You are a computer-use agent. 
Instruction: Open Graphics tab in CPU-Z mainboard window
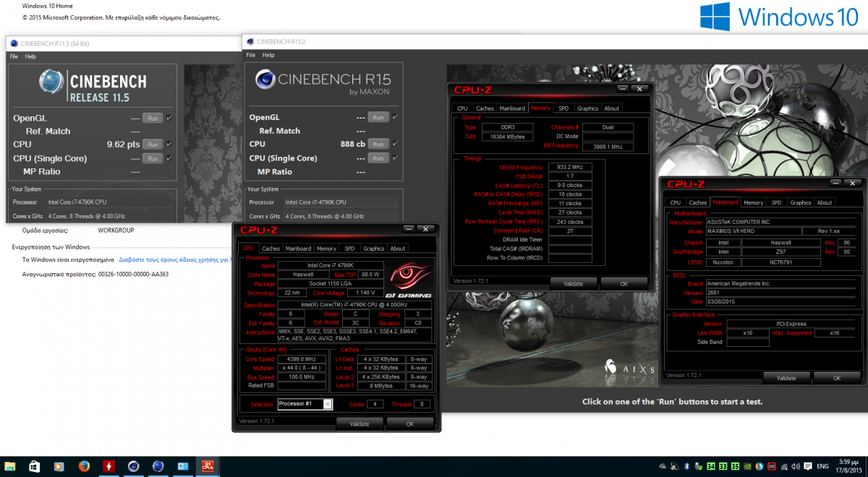[801, 202]
